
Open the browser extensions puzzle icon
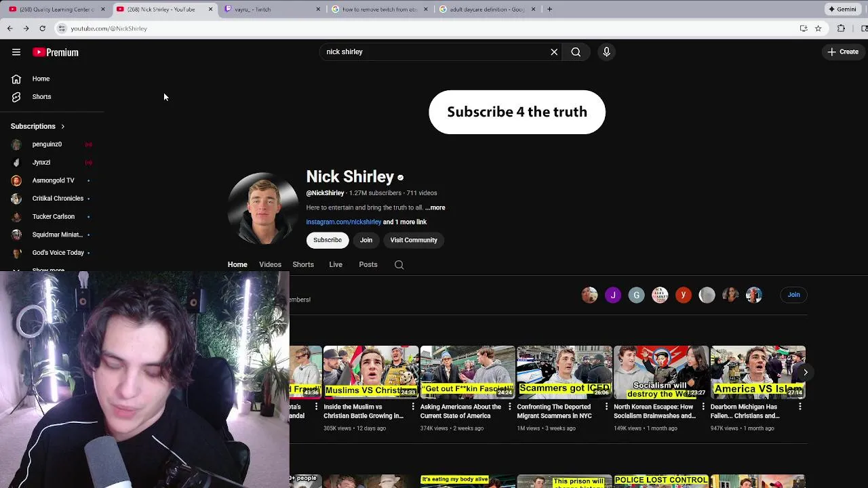[841, 28]
